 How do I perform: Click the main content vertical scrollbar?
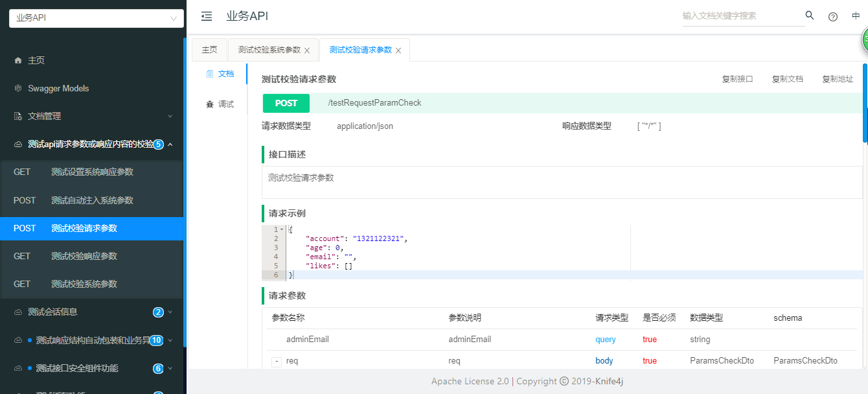[865, 102]
